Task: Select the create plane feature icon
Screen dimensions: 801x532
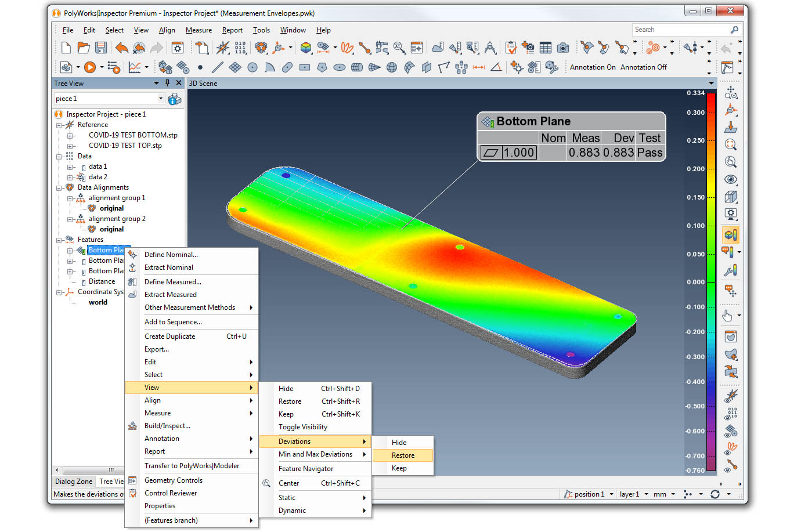Action: click(x=234, y=67)
